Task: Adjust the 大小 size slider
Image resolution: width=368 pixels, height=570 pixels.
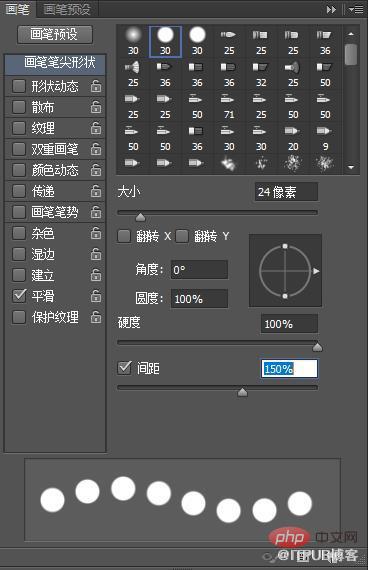Action: (x=140, y=217)
